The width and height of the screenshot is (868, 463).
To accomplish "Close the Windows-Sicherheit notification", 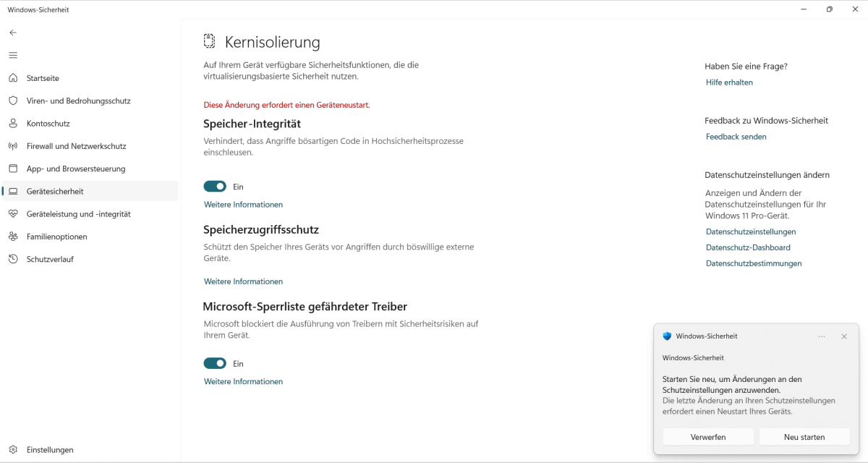I will click(x=844, y=336).
